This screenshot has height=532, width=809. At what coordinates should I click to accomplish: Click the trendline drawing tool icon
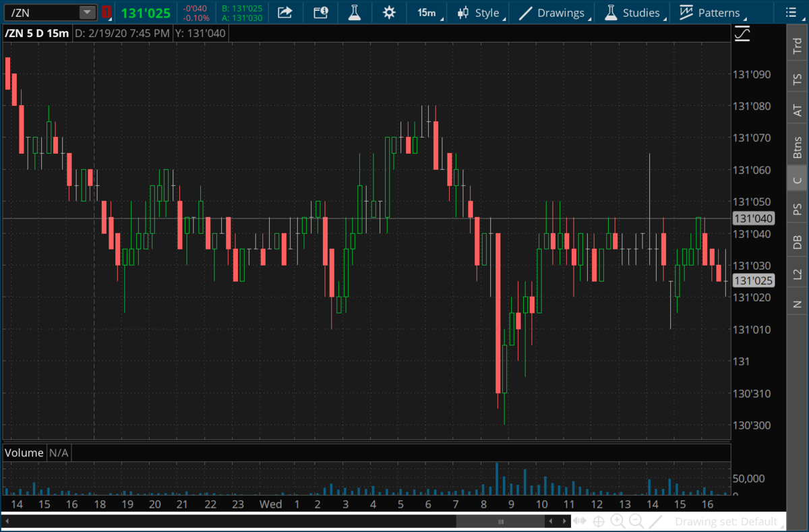(x=655, y=521)
